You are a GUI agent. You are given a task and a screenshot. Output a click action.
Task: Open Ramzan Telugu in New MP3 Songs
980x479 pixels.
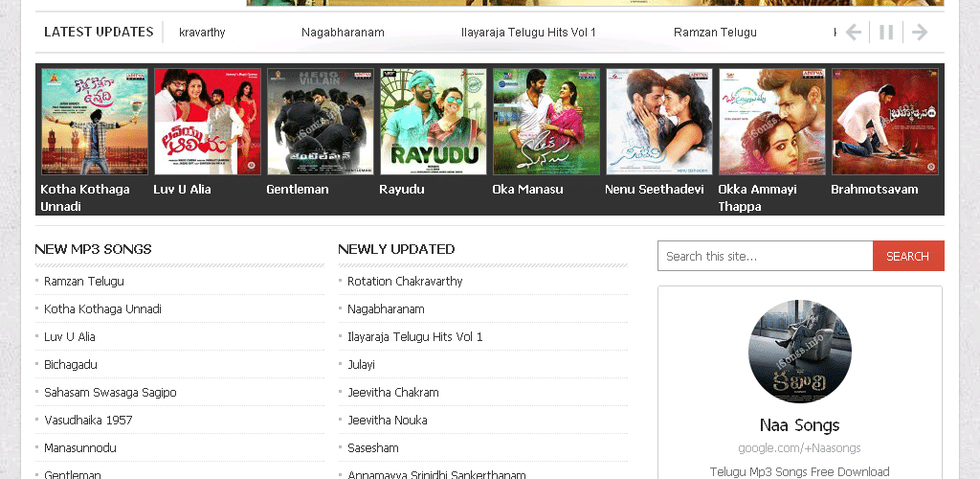click(x=84, y=282)
